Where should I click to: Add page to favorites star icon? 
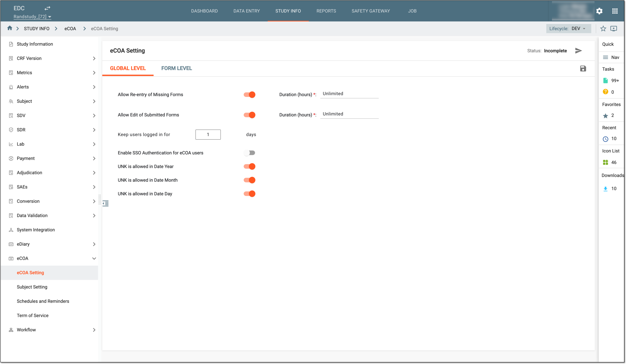point(603,29)
